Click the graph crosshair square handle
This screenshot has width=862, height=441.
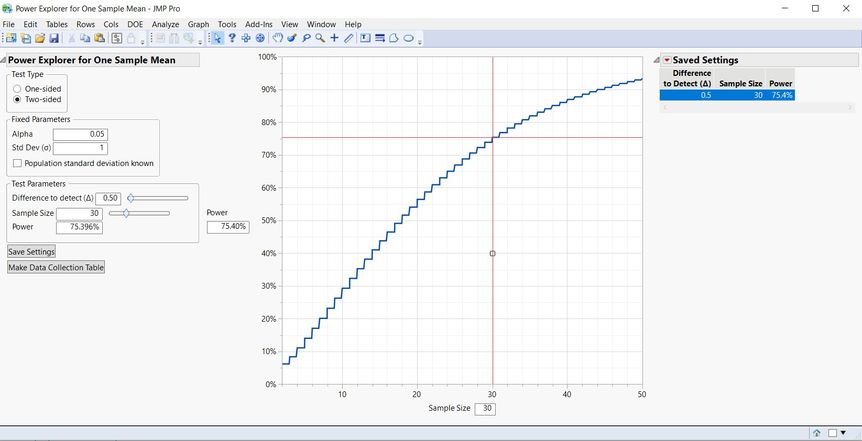(492, 253)
